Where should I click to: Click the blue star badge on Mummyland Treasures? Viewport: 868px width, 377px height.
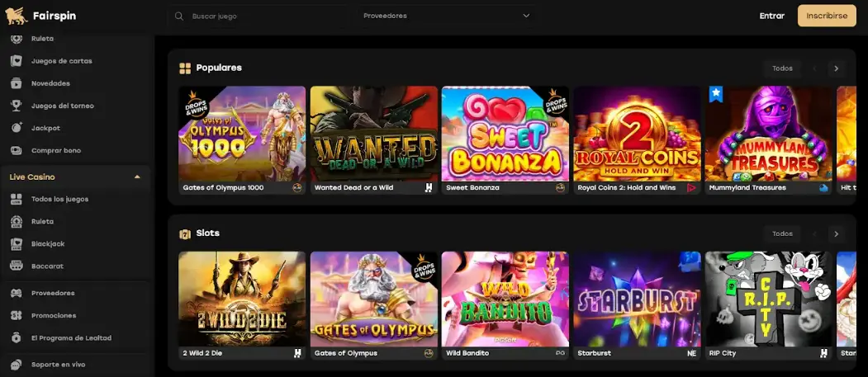[716, 94]
